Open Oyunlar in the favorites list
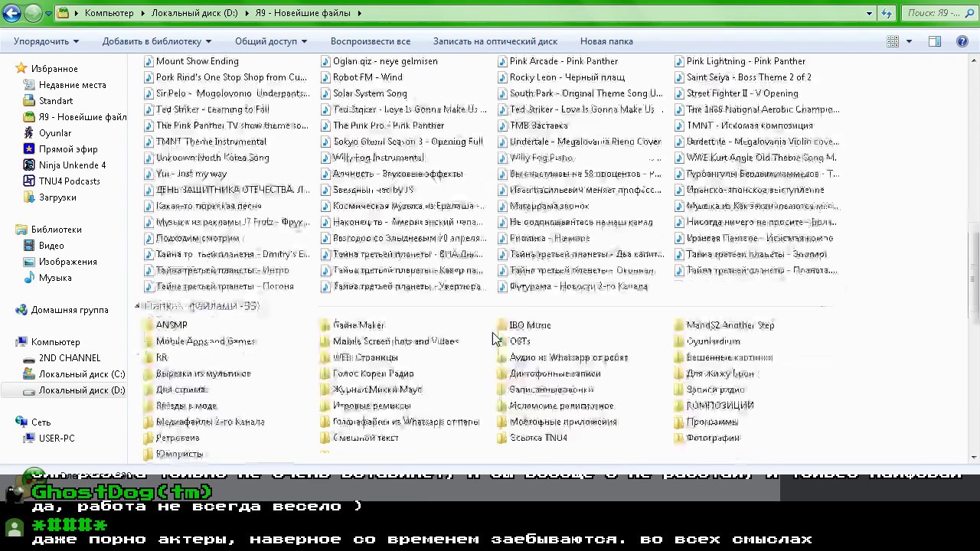 click(x=55, y=133)
